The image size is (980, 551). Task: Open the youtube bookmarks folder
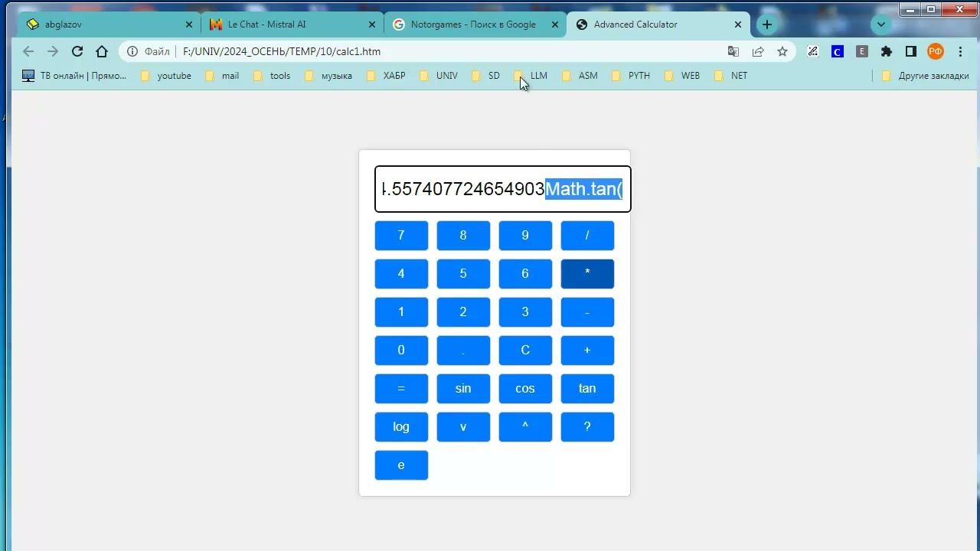(166, 76)
